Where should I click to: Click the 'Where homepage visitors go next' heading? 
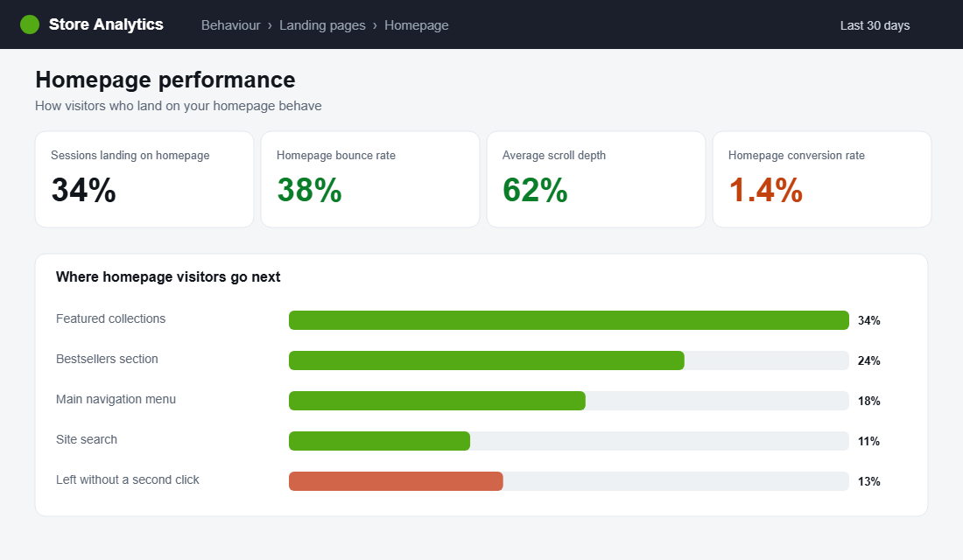point(168,276)
